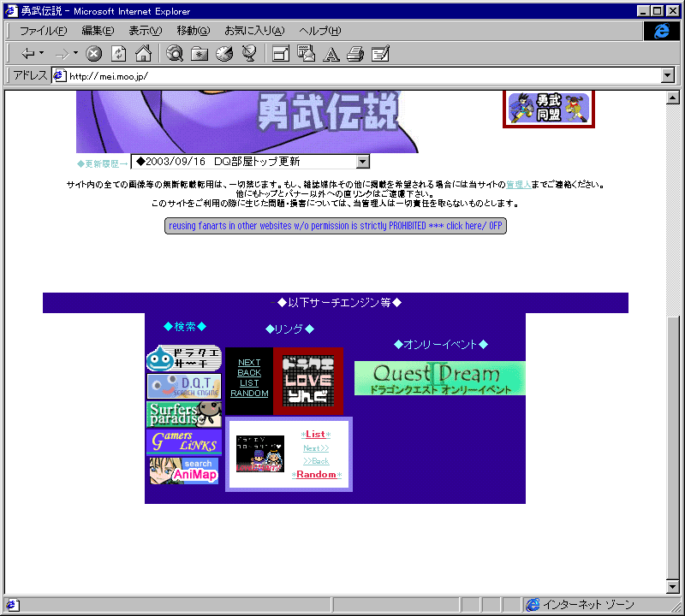Open the 更新履歴 2003/09/16 dropdown list

click(250, 162)
